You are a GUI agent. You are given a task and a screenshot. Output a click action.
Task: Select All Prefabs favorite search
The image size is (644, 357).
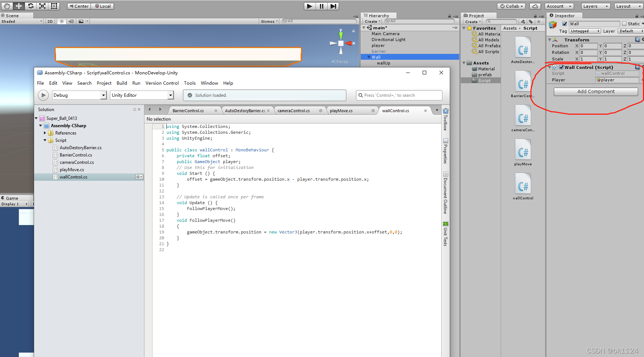(x=486, y=46)
